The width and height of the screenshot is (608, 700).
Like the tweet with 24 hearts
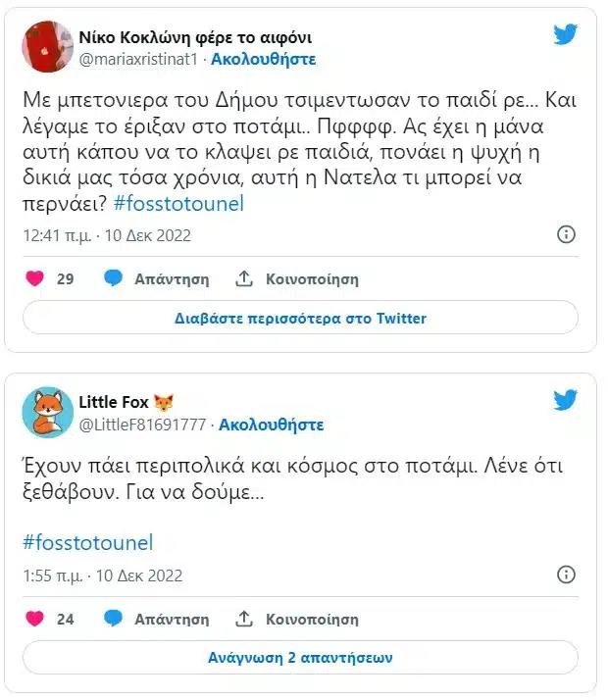pyautogui.click(x=35, y=619)
